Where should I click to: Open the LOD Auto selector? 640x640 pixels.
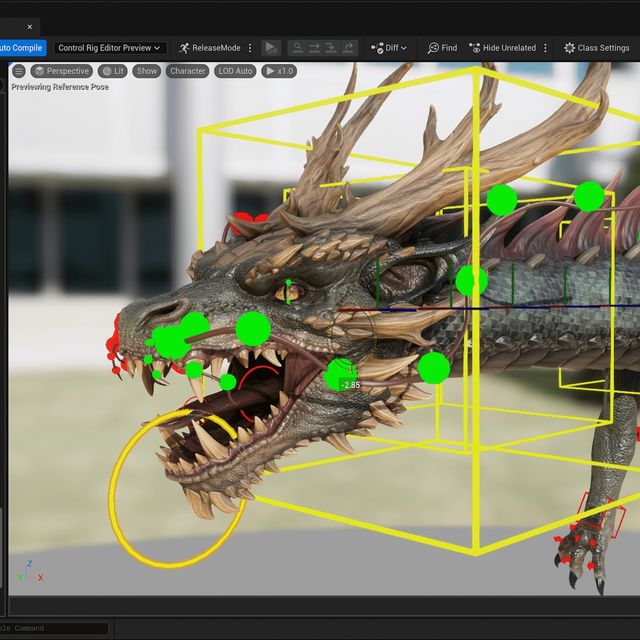(x=237, y=71)
